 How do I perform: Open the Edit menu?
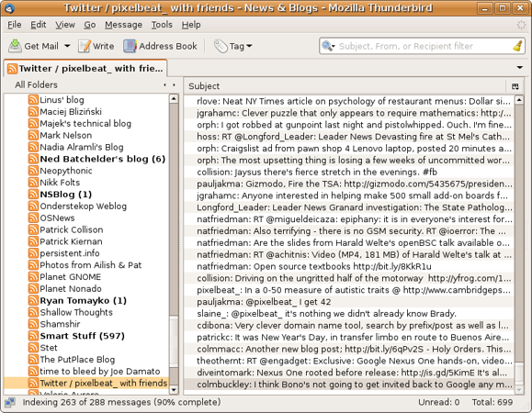(x=38, y=25)
